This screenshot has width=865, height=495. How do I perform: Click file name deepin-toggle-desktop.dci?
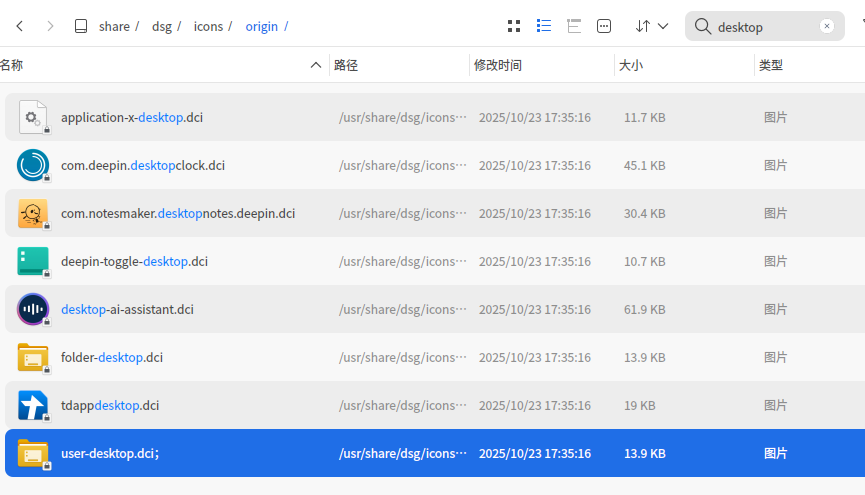pyautogui.click(x=135, y=262)
